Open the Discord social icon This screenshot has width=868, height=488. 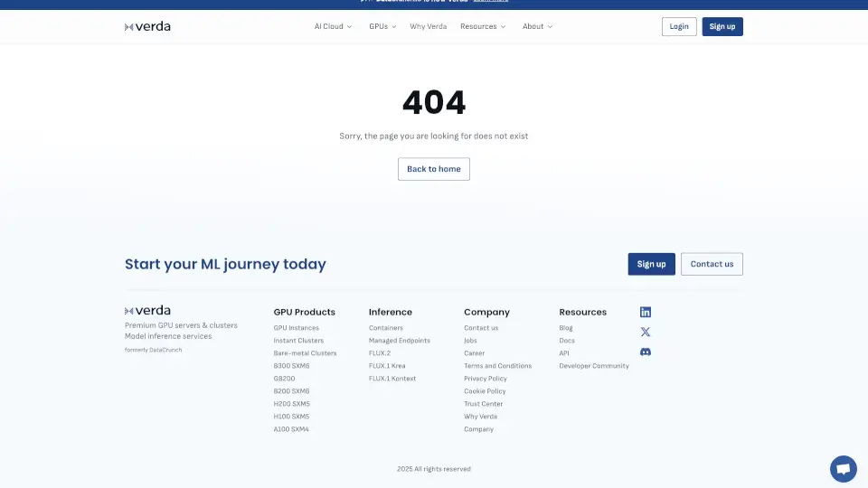(645, 352)
